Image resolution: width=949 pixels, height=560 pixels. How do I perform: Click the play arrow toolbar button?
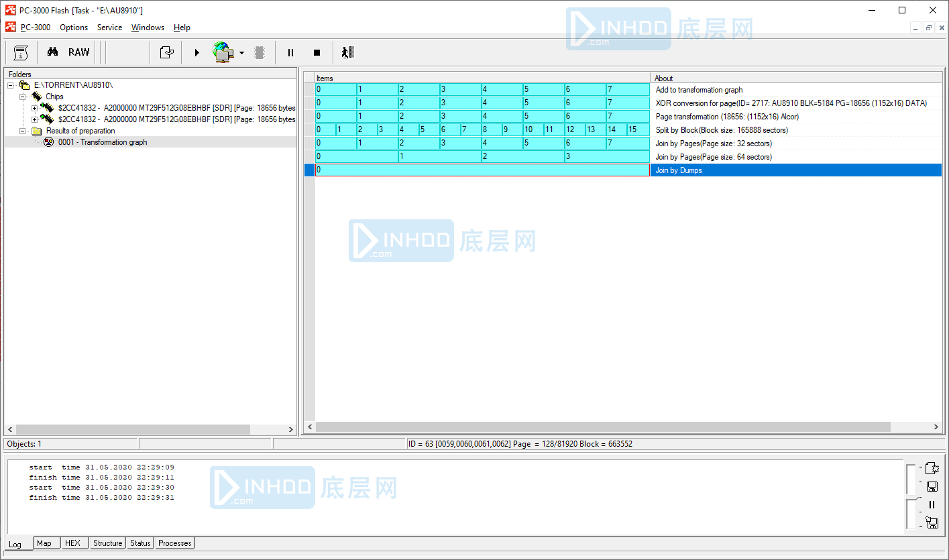pyautogui.click(x=197, y=52)
